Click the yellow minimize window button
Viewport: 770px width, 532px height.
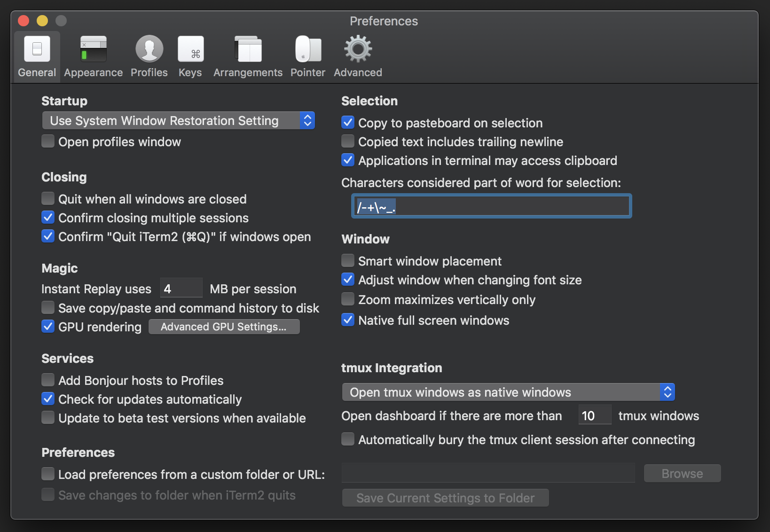[x=42, y=21]
